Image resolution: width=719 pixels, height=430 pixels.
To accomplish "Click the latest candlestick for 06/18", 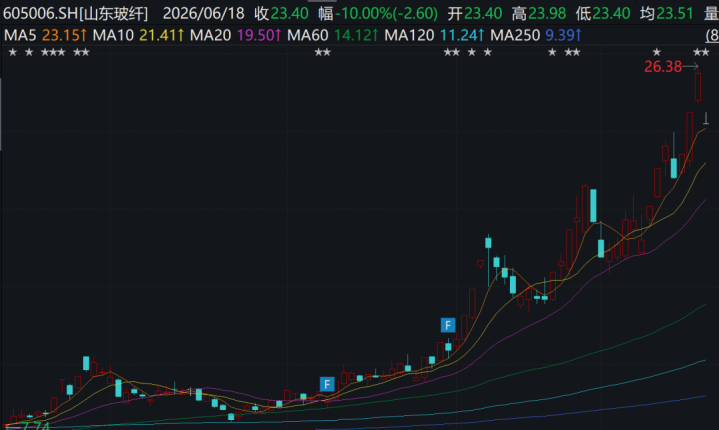I will (706, 118).
